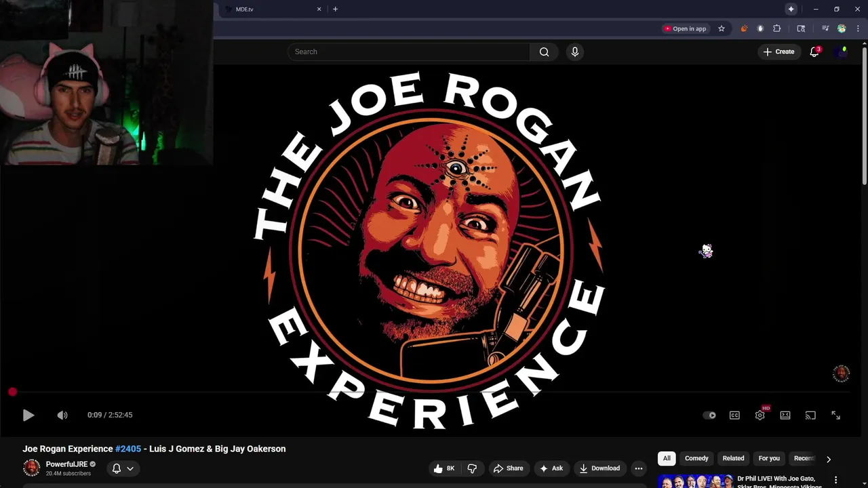This screenshot has height=488, width=868.
Task: Open options menu for Dr Phil LIVE video
Action: pyautogui.click(x=835, y=480)
